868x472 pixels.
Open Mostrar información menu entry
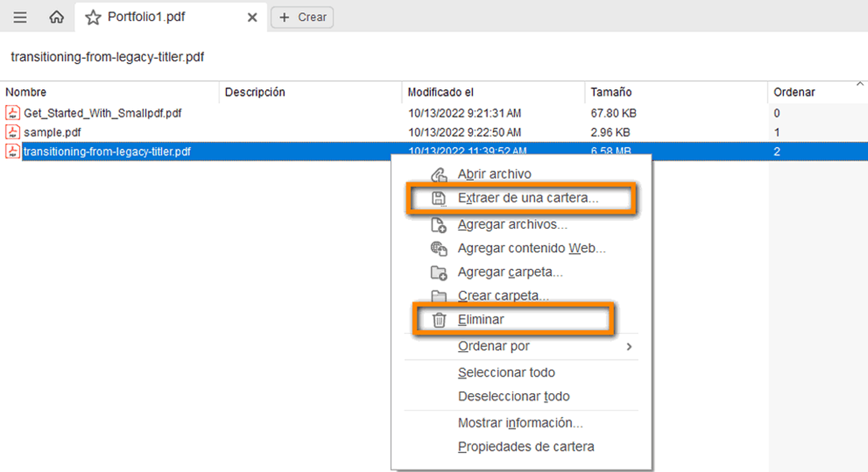point(520,423)
